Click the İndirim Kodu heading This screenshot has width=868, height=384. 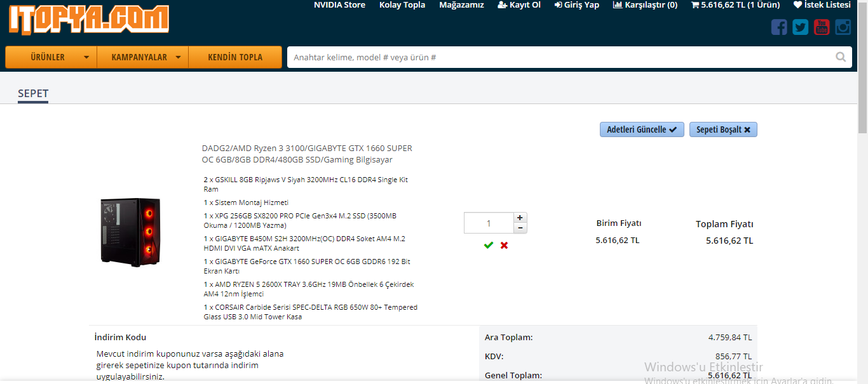click(x=120, y=337)
